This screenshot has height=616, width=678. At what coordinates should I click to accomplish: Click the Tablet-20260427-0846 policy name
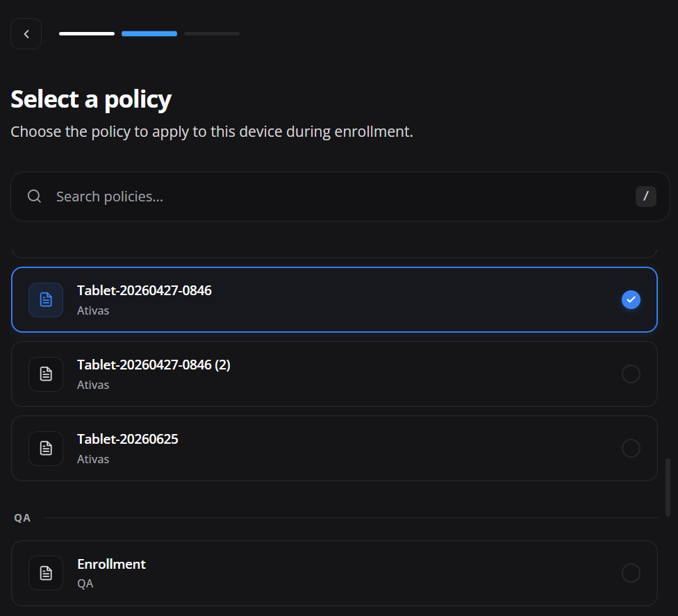pyautogui.click(x=144, y=290)
